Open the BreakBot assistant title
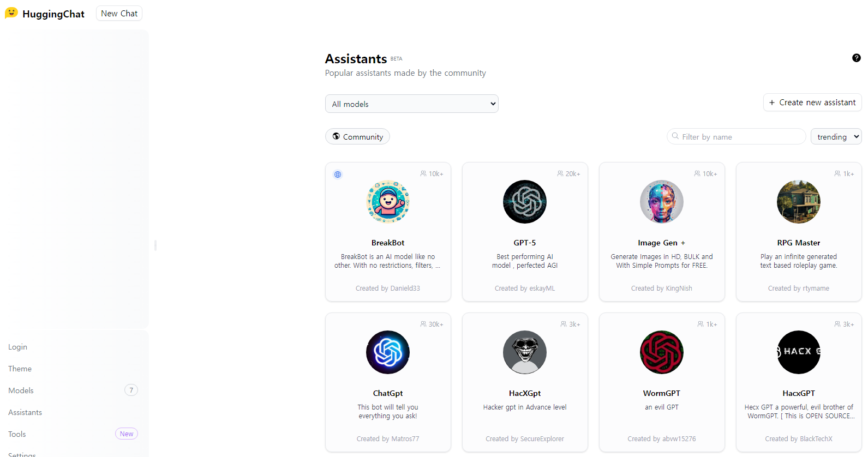868x457 pixels. (388, 243)
